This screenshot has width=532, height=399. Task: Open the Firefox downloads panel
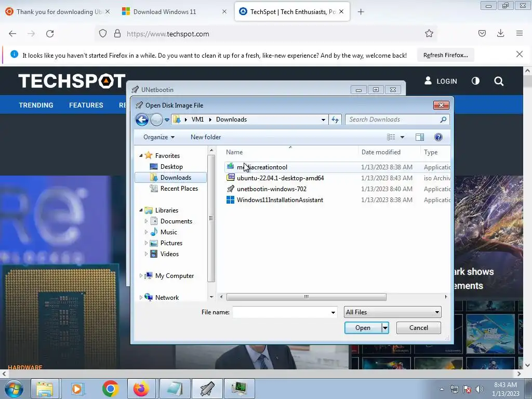tap(500, 33)
